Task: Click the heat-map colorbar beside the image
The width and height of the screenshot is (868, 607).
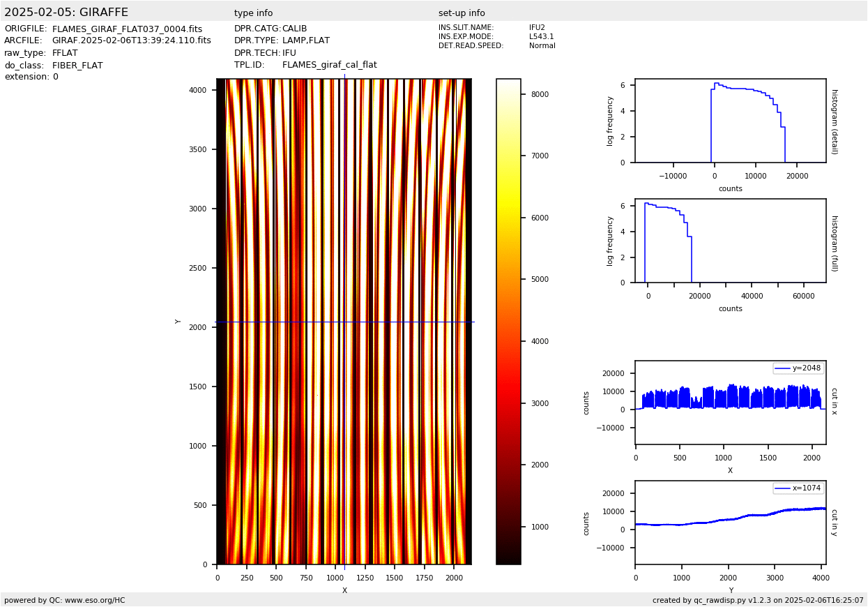Action: pyautogui.click(x=508, y=321)
